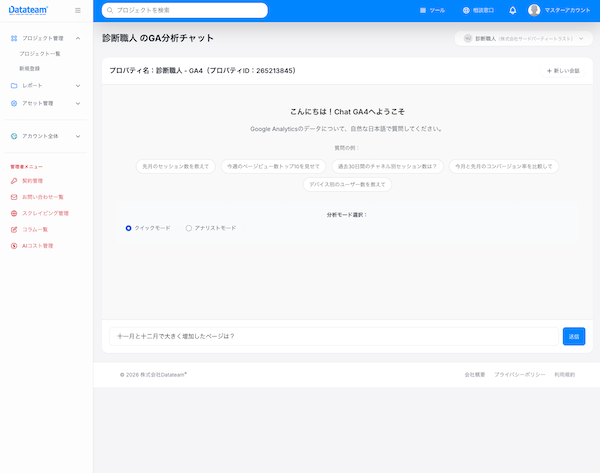The height and width of the screenshot is (473, 600).
Task: Open notifications with the bell icon
Action: point(513,10)
